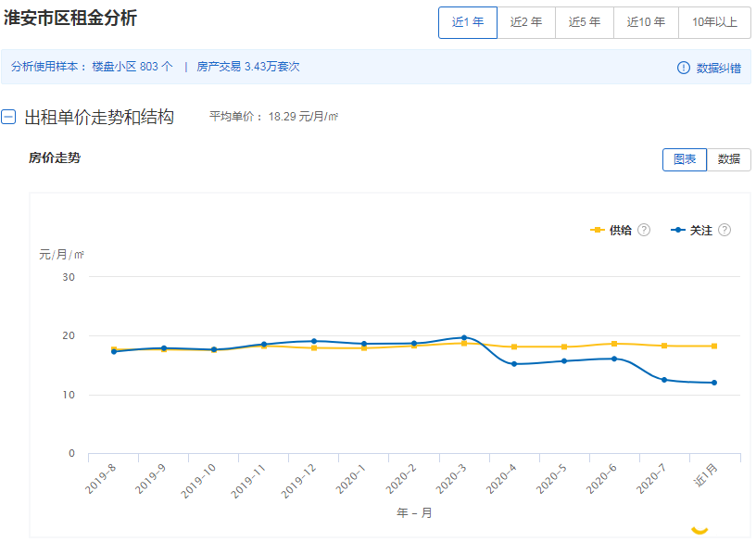The image size is (756, 542).
Task: Switch to the 近5年 tab
Action: point(585,22)
